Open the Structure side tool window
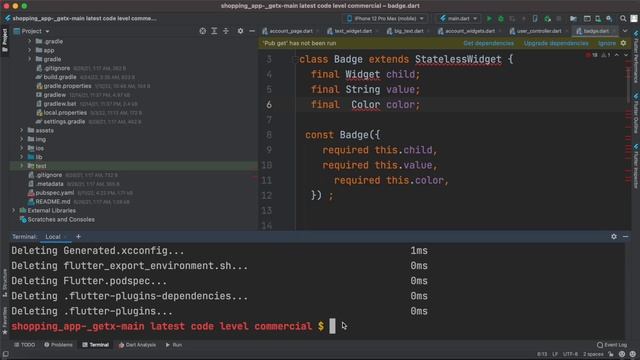 click(5, 282)
